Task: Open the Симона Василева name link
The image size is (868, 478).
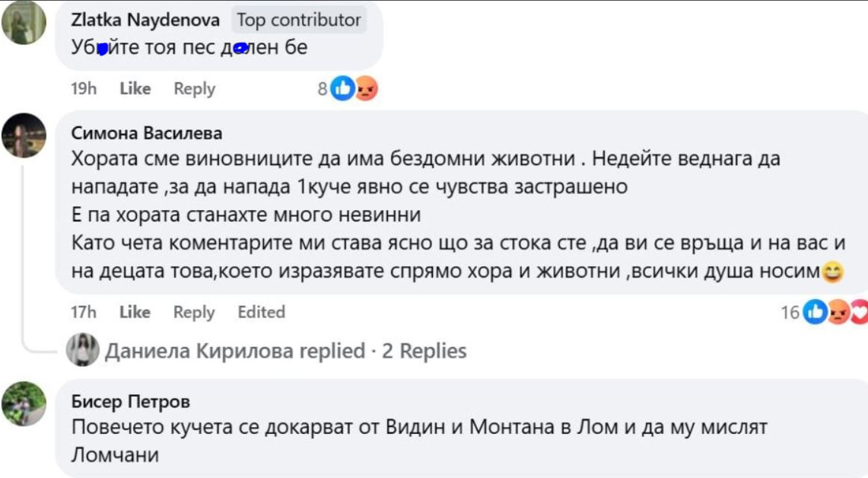Action: pos(147,133)
